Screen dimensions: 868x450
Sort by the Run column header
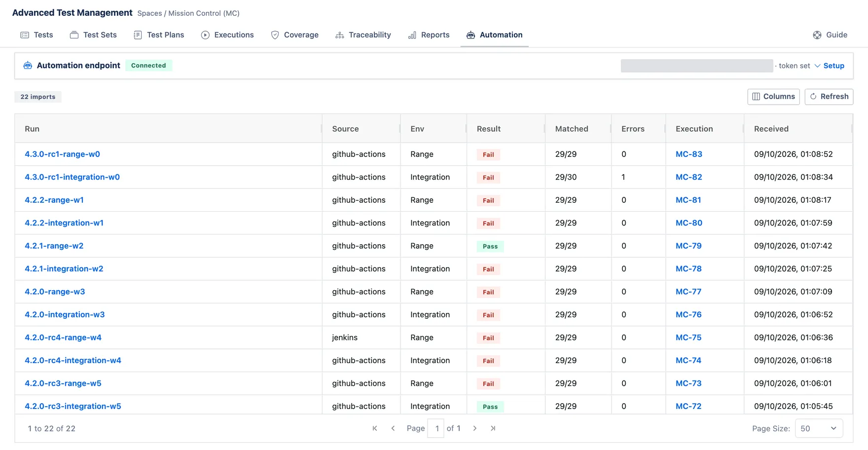point(168,129)
